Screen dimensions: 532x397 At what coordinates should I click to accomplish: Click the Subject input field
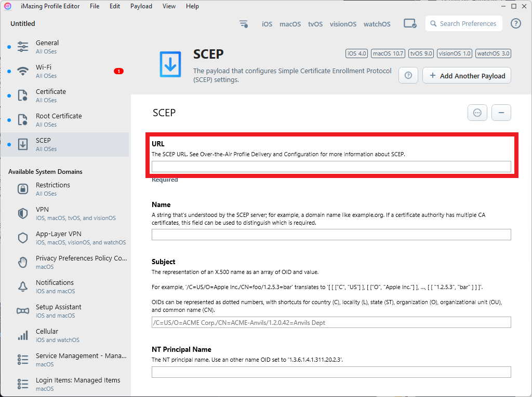(331, 322)
